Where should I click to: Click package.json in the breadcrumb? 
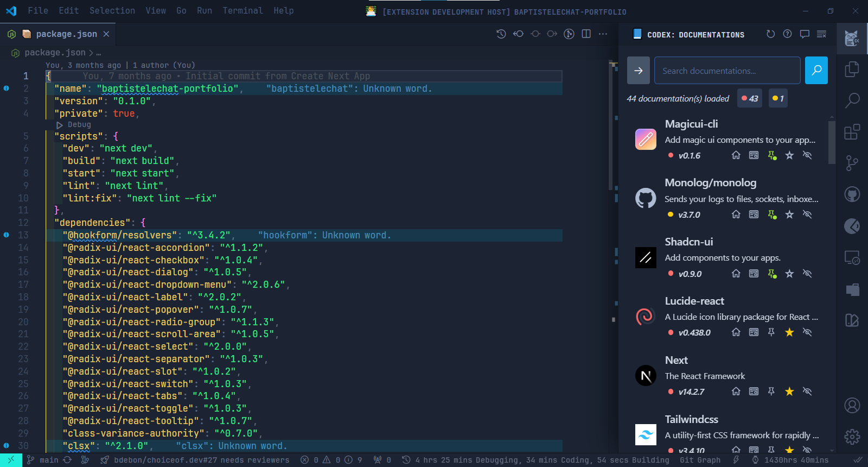(55, 53)
